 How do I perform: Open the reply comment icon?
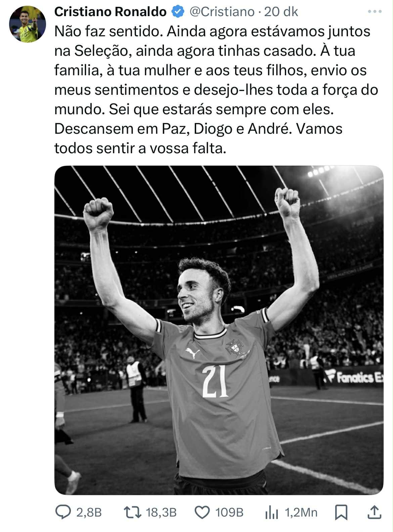click(63, 512)
